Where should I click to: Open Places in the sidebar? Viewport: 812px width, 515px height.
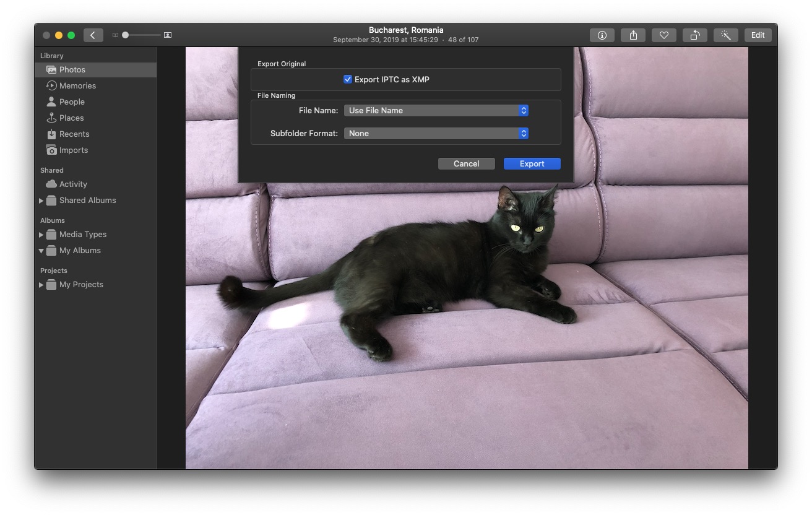point(71,118)
